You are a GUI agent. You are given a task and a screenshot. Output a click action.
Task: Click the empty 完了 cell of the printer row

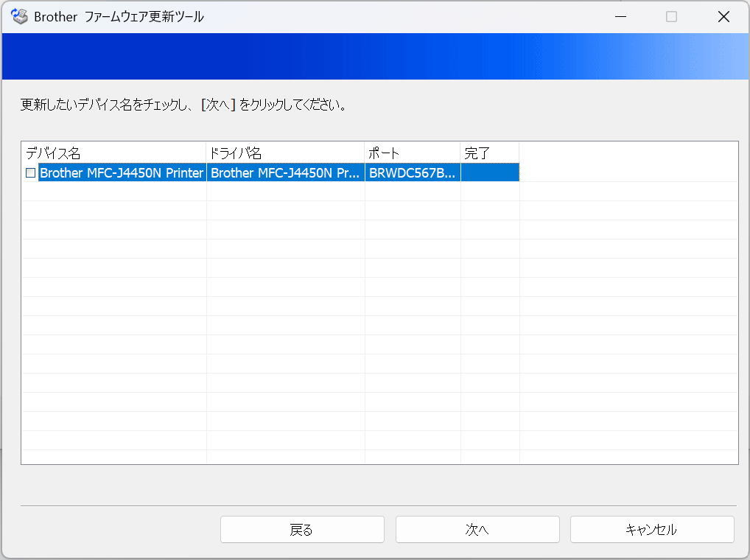click(490, 172)
